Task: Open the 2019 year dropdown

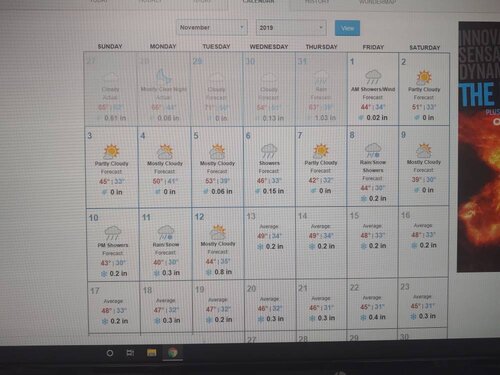Action: coord(291,28)
